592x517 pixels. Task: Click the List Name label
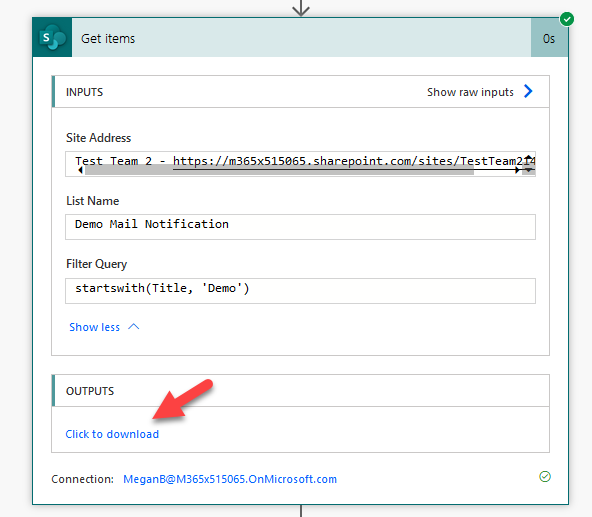tap(92, 201)
